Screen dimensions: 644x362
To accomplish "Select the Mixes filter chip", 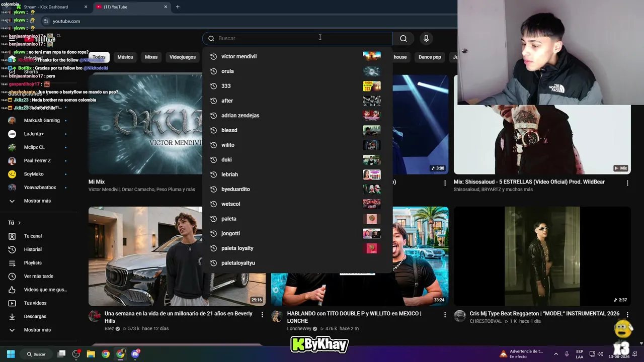I will [x=151, y=57].
